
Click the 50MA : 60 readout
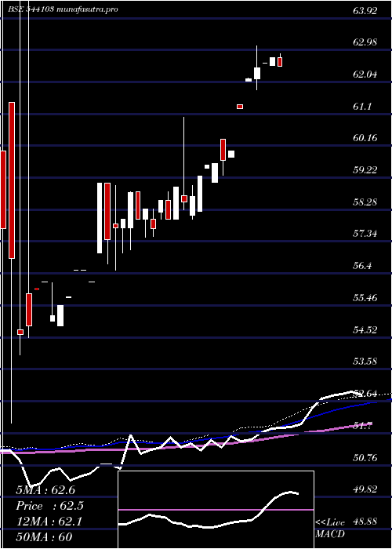pos(44,537)
